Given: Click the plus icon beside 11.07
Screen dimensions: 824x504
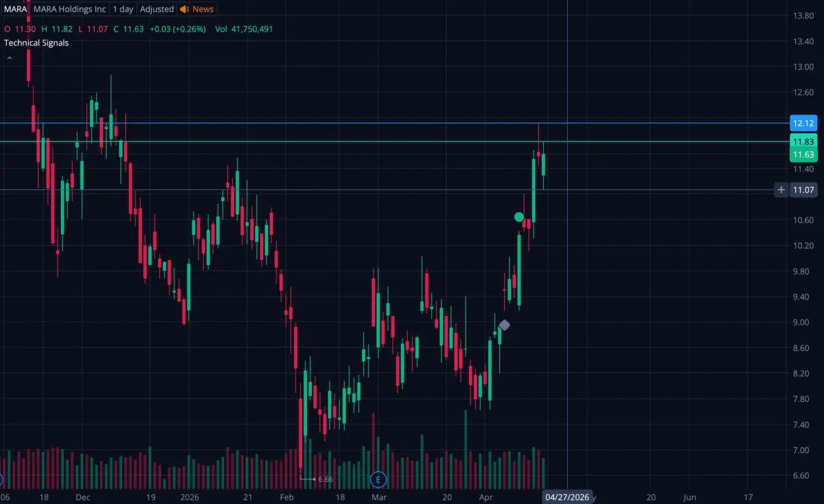Looking at the screenshot, I should click(781, 190).
